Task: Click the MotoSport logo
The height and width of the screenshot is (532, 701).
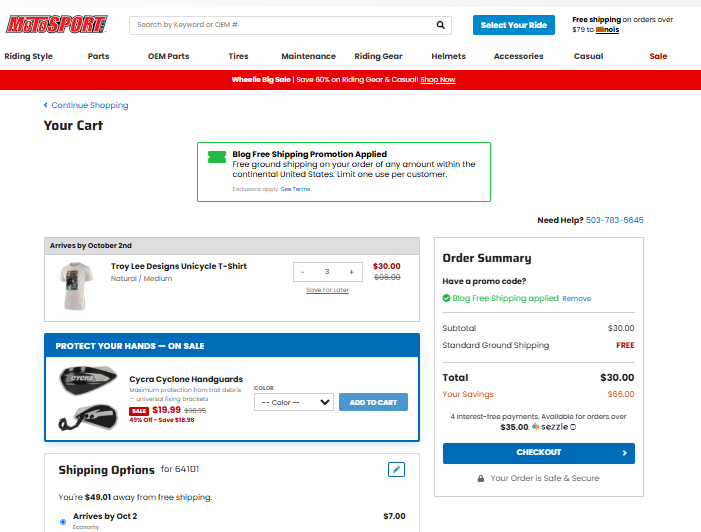Action: (56, 25)
